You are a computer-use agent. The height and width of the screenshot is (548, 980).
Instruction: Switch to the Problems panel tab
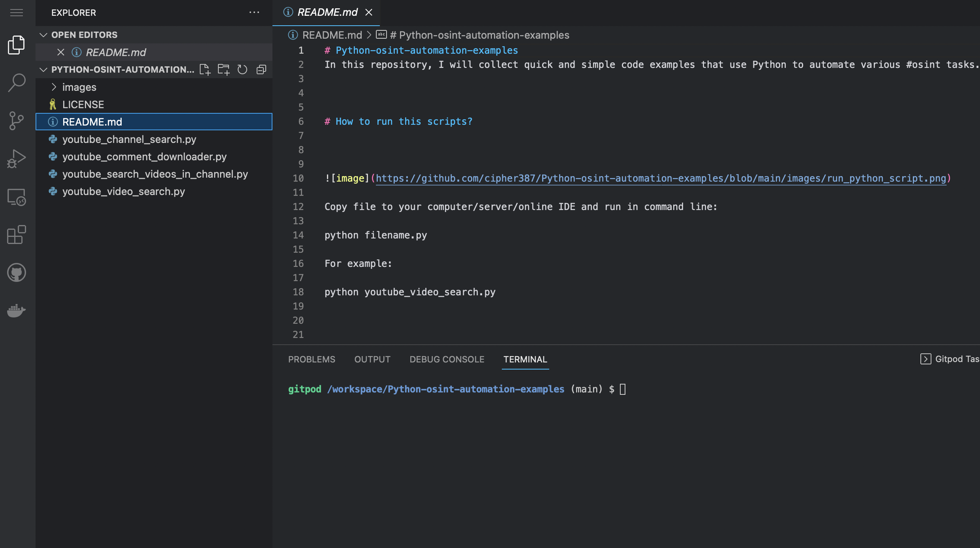point(312,359)
